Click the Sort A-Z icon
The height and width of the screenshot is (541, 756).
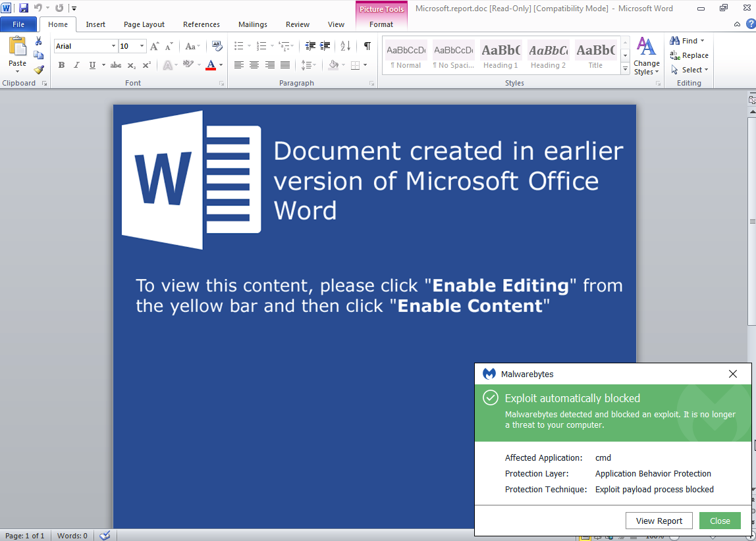(345, 46)
